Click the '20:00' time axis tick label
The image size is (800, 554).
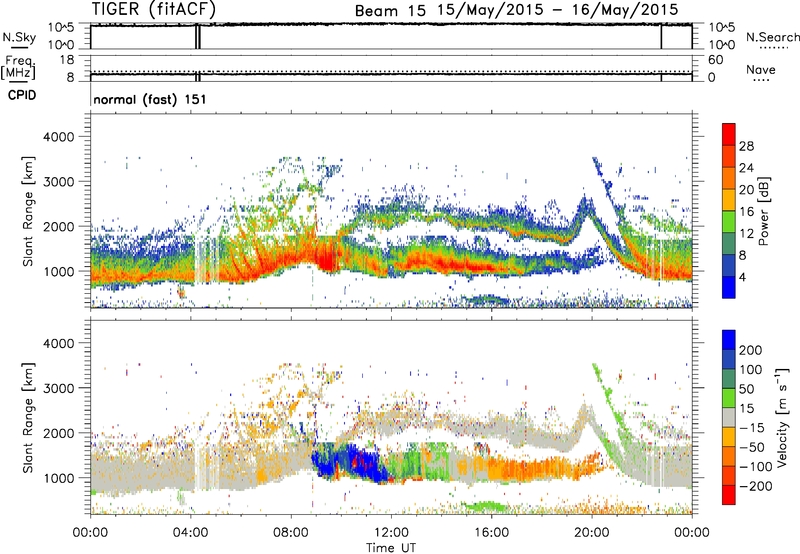point(592,533)
